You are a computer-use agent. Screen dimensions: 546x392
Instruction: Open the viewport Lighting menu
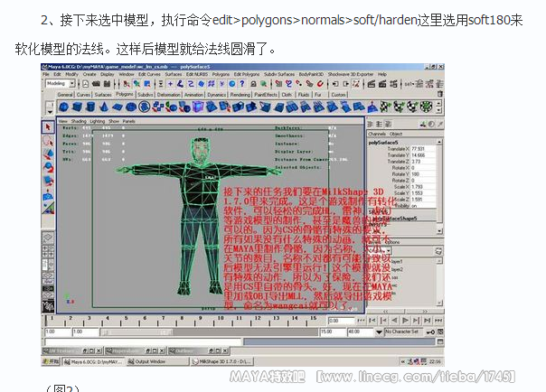(x=97, y=121)
